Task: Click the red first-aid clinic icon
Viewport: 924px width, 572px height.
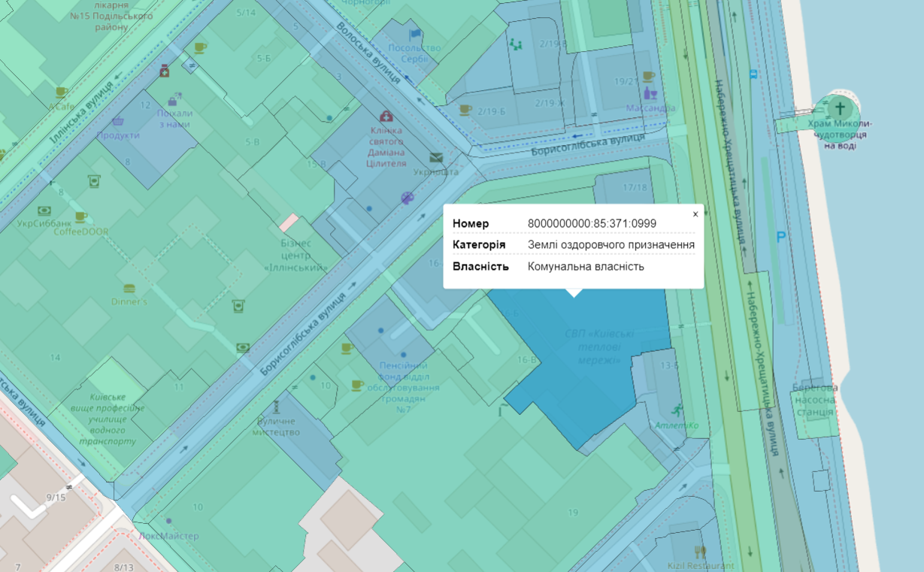Action: (x=386, y=117)
